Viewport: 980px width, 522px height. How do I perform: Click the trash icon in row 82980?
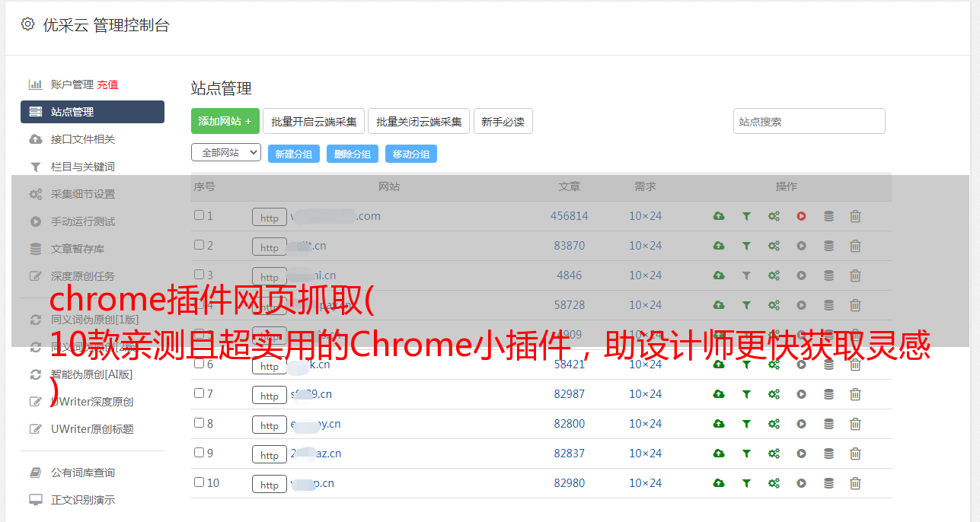pyautogui.click(x=855, y=483)
